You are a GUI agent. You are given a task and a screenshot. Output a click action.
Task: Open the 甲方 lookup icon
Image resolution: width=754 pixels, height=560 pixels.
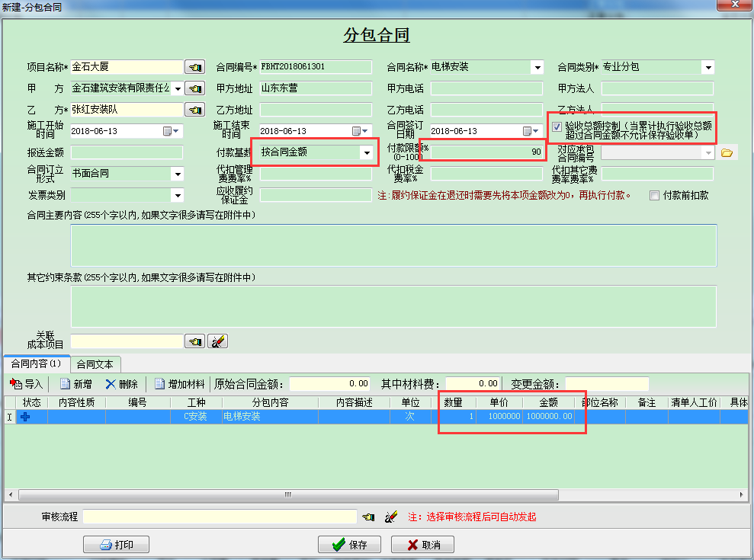pos(195,89)
